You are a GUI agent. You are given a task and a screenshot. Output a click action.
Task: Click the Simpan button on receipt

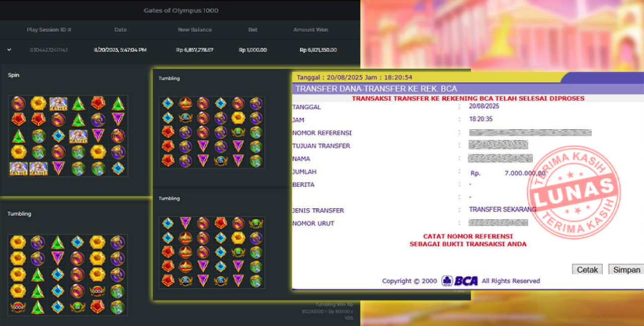(x=626, y=270)
